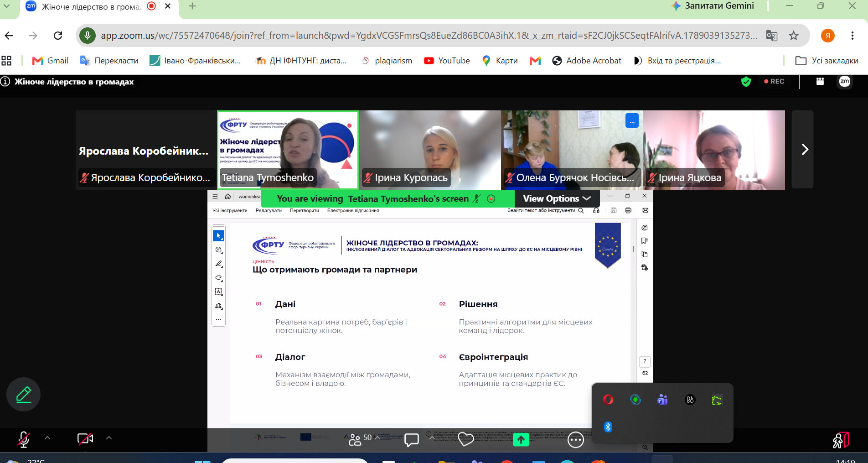Click the Opera icon in tray popup

(608, 400)
